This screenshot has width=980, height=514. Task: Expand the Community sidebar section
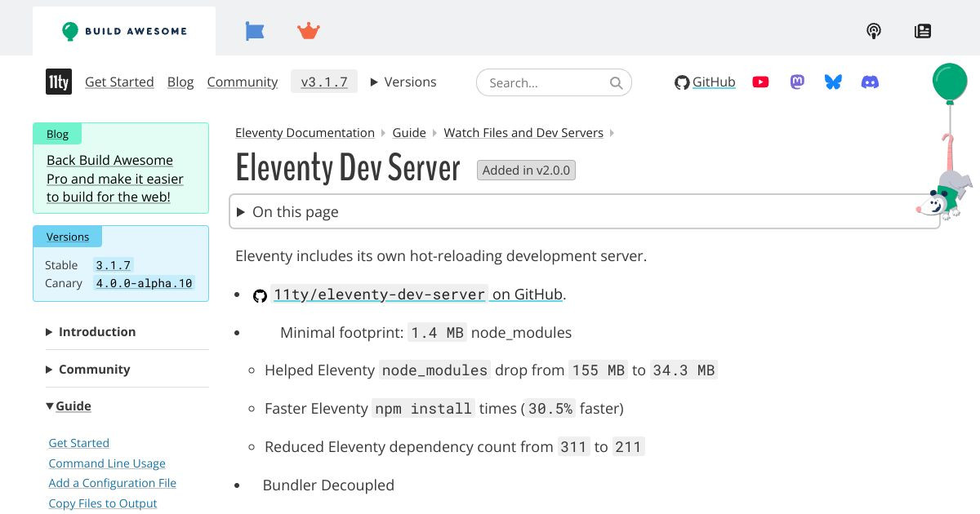pyautogui.click(x=88, y=369)
